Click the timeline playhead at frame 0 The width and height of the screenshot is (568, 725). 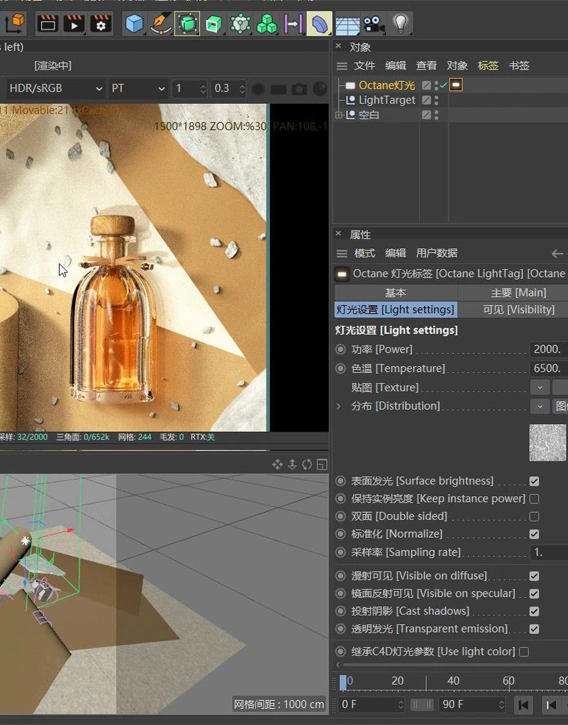pyautogui.click(x=343, y=682)
